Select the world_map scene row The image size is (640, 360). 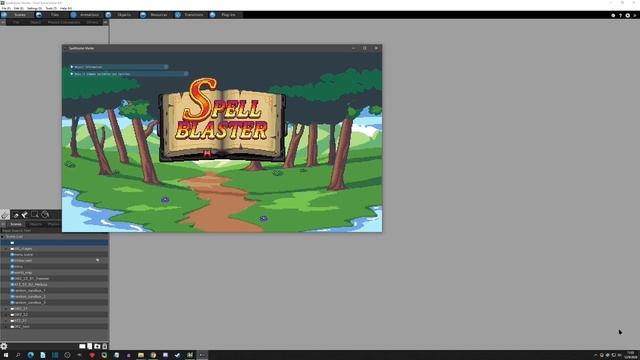pos(54,272)
